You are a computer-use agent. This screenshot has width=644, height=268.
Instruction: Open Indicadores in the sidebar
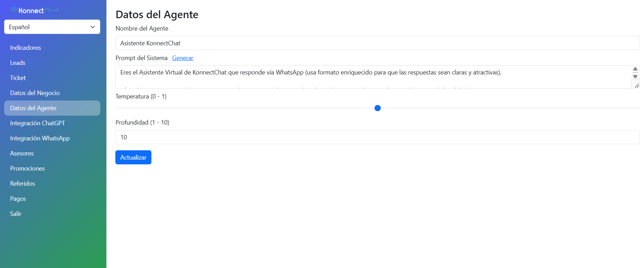click(52, 48)
